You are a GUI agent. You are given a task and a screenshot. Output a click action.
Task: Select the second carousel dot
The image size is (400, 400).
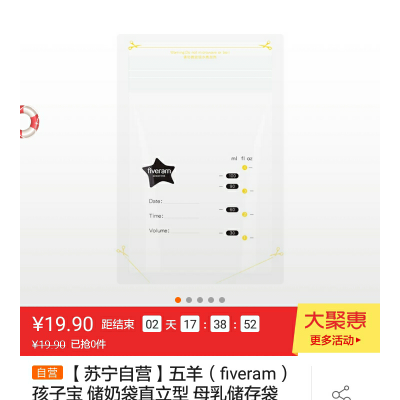click(189, 300)
